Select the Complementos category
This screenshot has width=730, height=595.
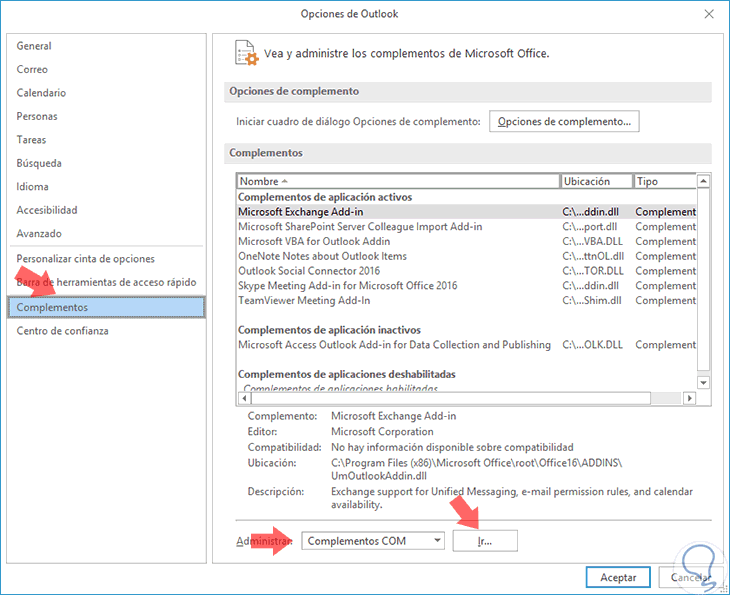tap(107, 307)
